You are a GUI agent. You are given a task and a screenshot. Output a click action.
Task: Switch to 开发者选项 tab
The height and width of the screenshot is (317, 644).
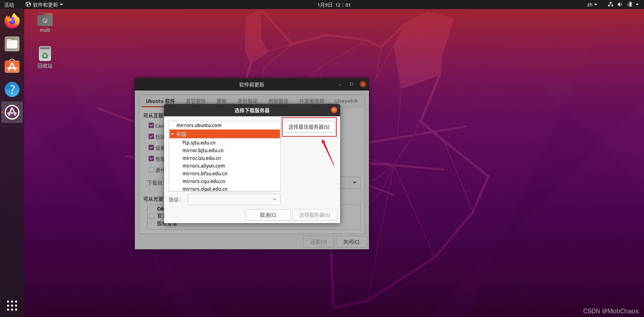(x=312, y=101)
